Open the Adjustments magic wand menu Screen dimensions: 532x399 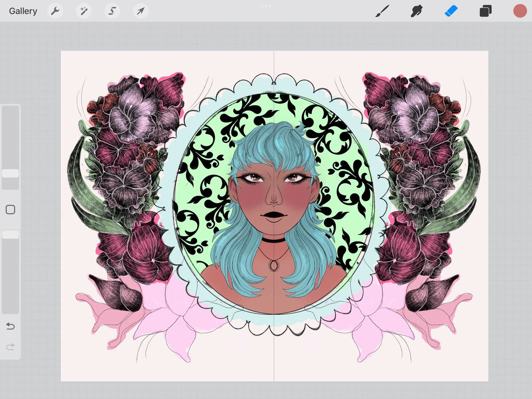tap(83, 11)
